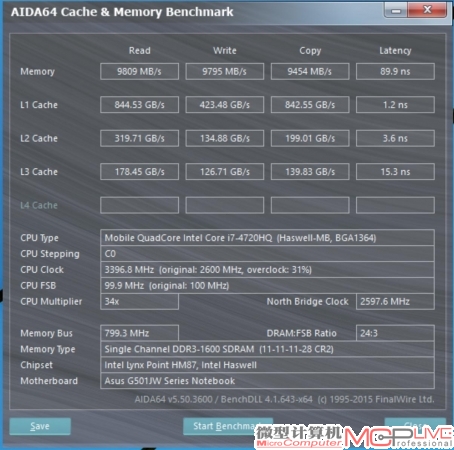Viewport: 454px width, 450px height.
Task: Click the CPU Clock label
Action: tap(42, 269)
